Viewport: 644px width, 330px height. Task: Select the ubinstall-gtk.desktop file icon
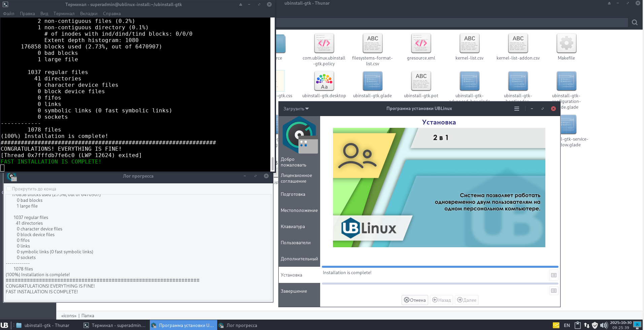point(324,81)
